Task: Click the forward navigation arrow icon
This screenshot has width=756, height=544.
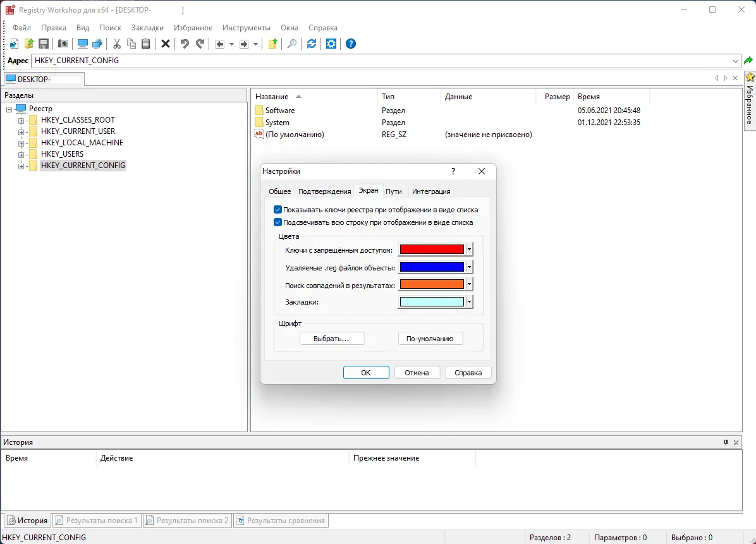Action: (244, 44)
